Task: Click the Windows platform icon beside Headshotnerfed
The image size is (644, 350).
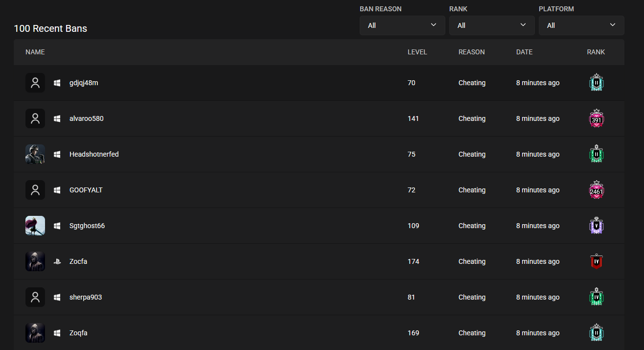Action: [x=57, y=154]
